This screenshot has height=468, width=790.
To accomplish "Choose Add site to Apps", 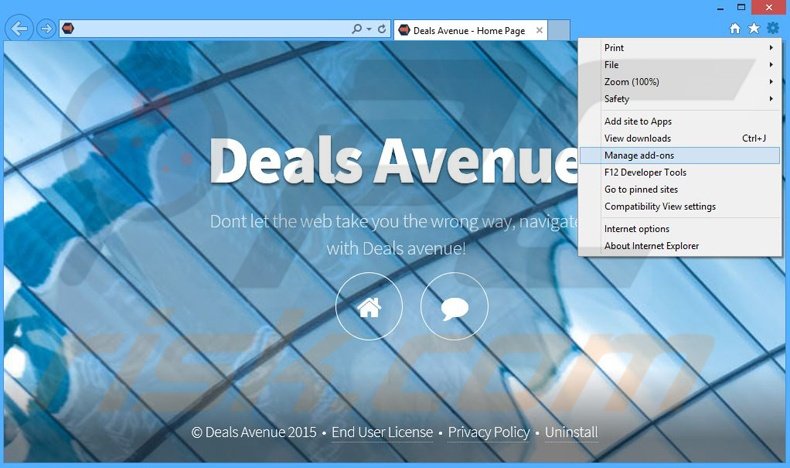I will tap(680, 121).
